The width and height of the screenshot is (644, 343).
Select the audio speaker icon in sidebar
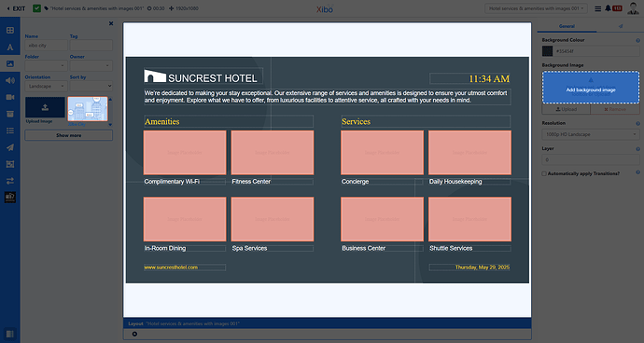coord(10,80)
